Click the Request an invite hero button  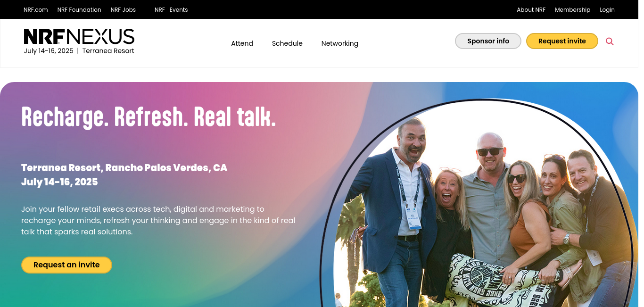[x=66, y=265]
